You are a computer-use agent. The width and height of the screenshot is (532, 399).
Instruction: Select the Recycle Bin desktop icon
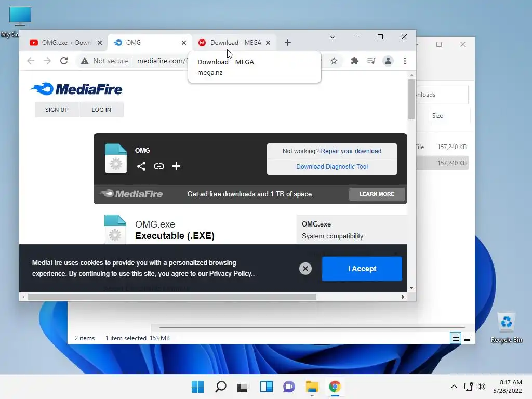click(506, 328)
